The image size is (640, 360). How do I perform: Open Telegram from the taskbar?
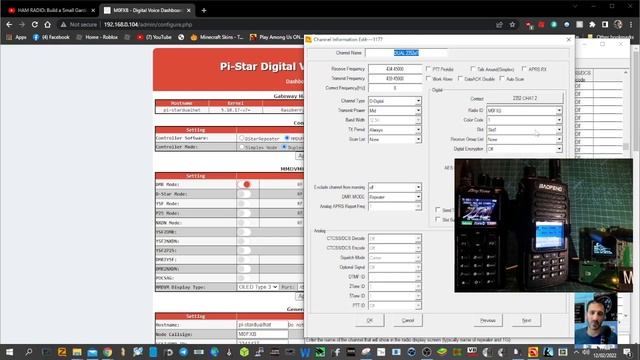[x=184, y=352]
